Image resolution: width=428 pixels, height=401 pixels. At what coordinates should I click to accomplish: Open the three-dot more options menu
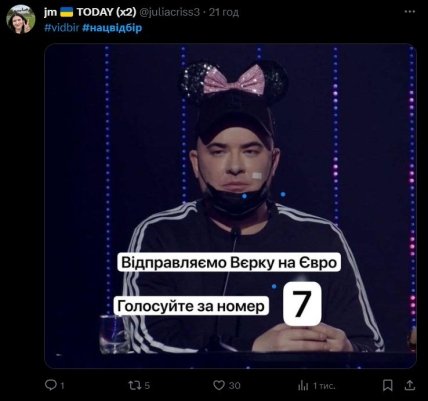point(410,12)
